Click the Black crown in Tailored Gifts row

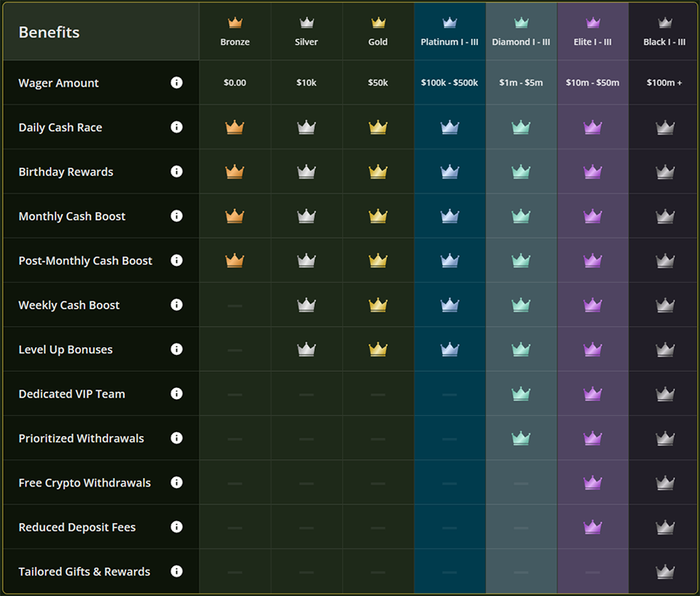(665, 571)
